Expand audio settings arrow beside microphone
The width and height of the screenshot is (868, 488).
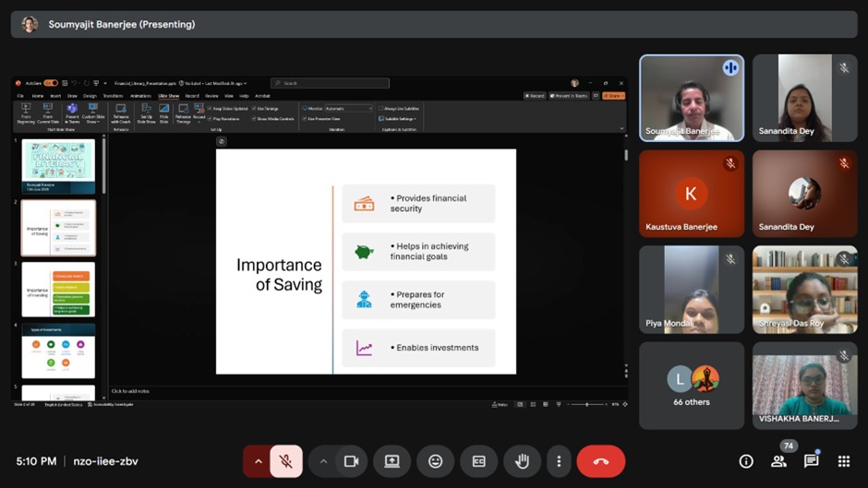pos(258,461)
